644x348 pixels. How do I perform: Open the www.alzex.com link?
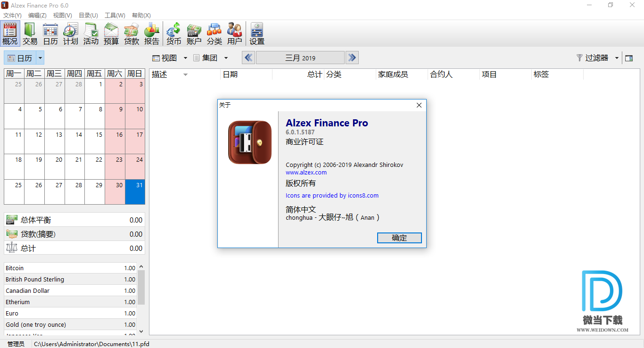(306, 173)
